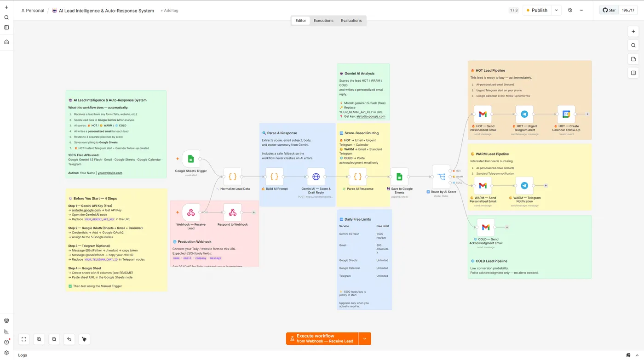The height and width of the screenshot is (360, 644).
Task: Click the 196,717 star count
Action: [x=628, y=10]
